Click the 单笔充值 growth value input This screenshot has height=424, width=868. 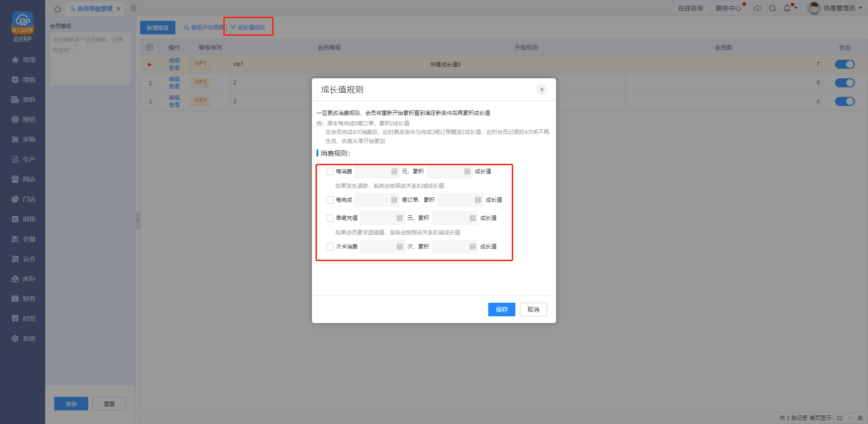(455, 218)
